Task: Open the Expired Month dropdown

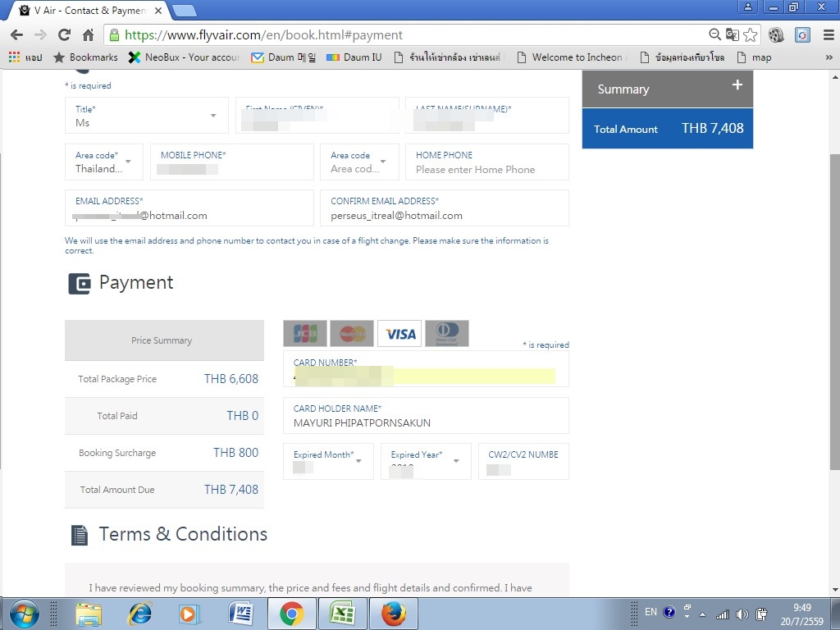Action: pos(328,461)
